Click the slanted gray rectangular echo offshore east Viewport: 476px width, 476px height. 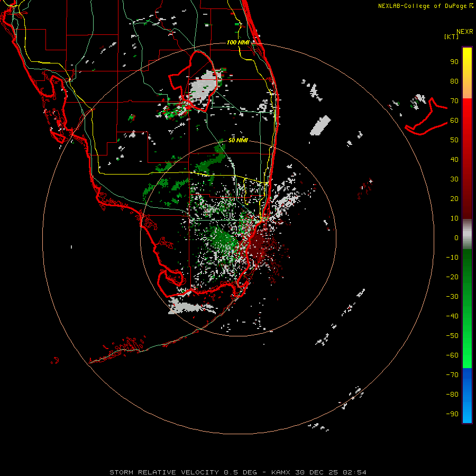pyautogui.click(x=320, y=125)
